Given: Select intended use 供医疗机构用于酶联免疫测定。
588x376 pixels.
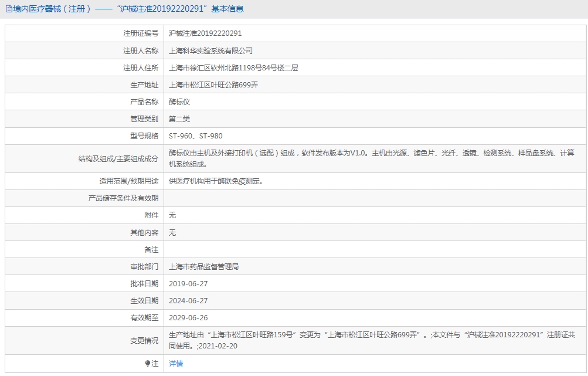Looking at the screenshot, I should click(216, 181).
